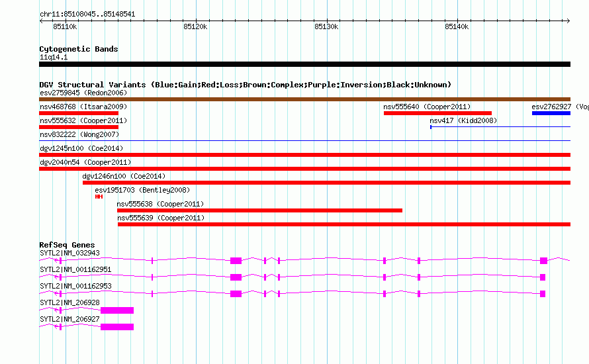Image resolution: width=589 pixels, height=364 pixels.
Task: Click the large exon block of SYTL2|NM_206928
Action: point(117,310)
